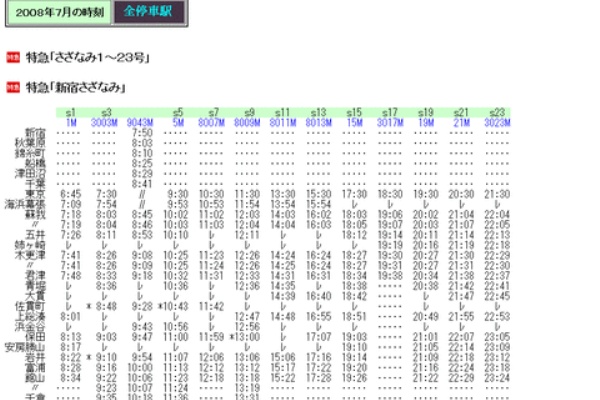This screenshot has height=400, width=600.
Task: Select the 錦糸町 station row label
Action: pos(30,153)
